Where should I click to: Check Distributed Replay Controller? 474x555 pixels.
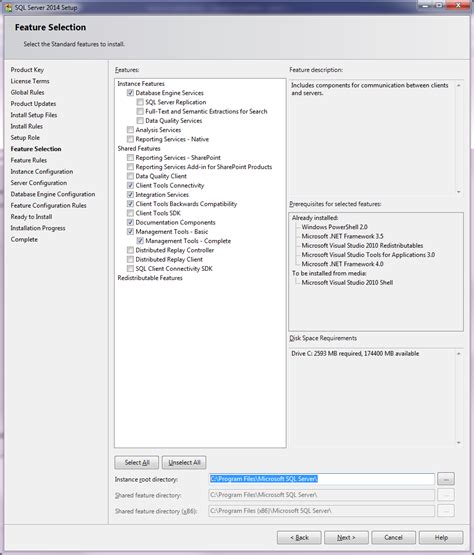click(130, 250)
